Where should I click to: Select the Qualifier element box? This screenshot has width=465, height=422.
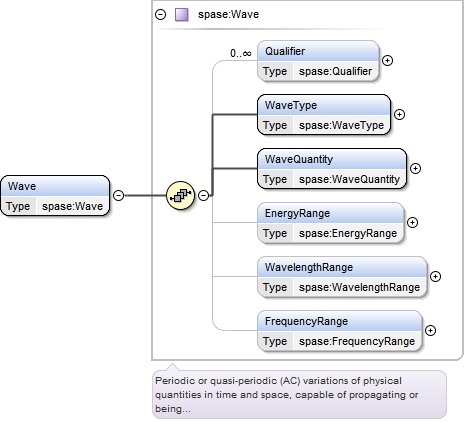pyautogui.click(x=318, y=61)
